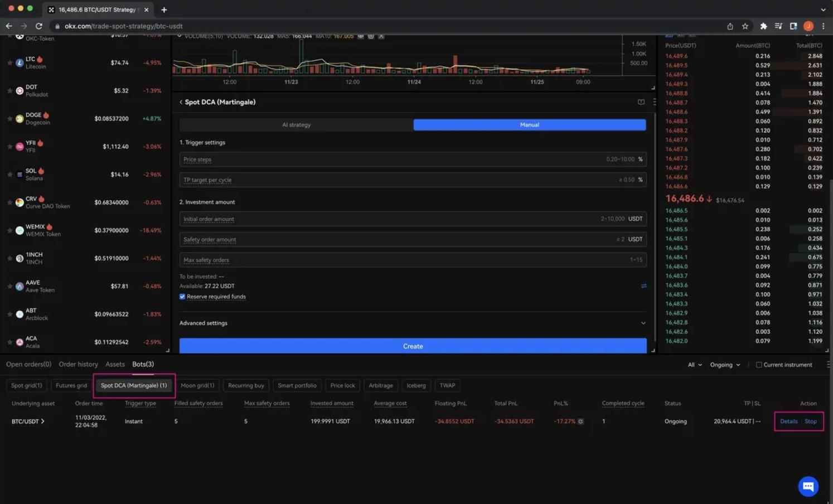Click the back arrow beside Spot DCA (Martingale)
The height and width of the screenshot is (504, 833).
click(181, 102)
